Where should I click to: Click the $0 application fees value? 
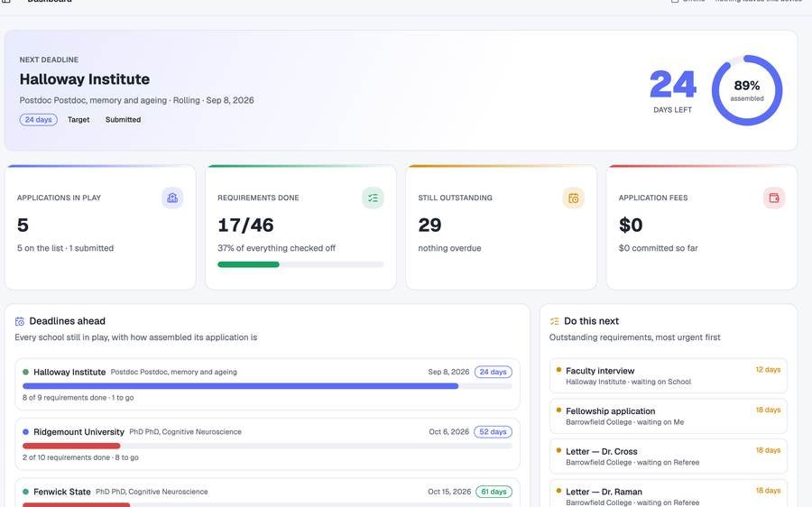(x=631, y=226)
